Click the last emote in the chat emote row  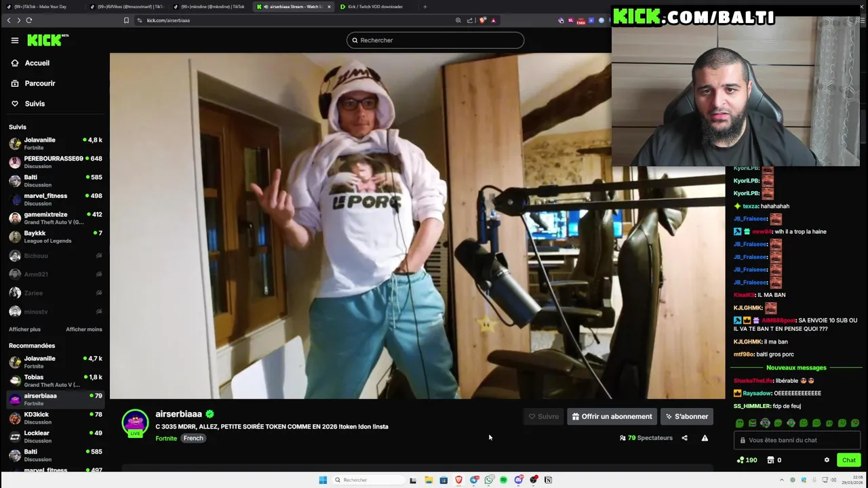855,423
